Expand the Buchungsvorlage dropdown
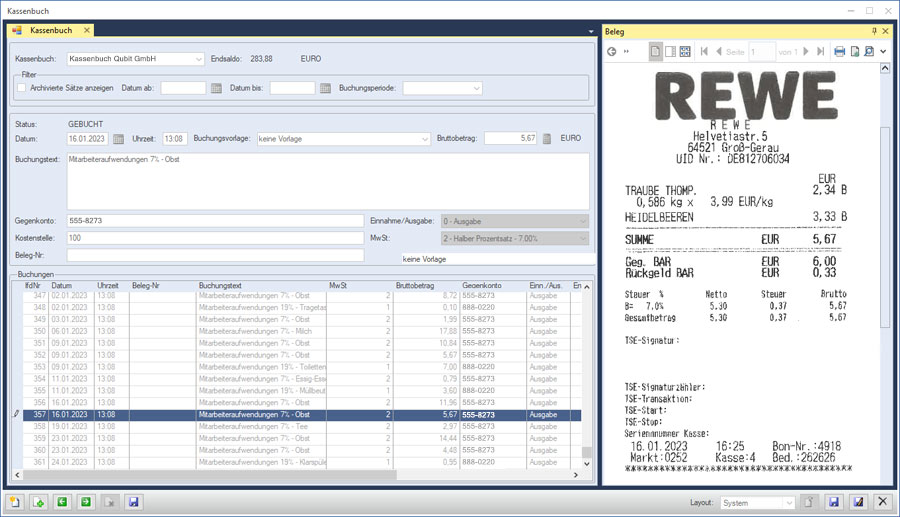This screenshot has width=900, height=517. pos(425,139)
